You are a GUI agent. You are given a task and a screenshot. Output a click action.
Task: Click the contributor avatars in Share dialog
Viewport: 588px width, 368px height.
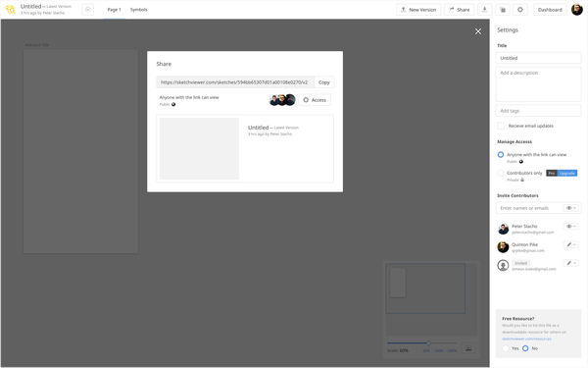282,100
